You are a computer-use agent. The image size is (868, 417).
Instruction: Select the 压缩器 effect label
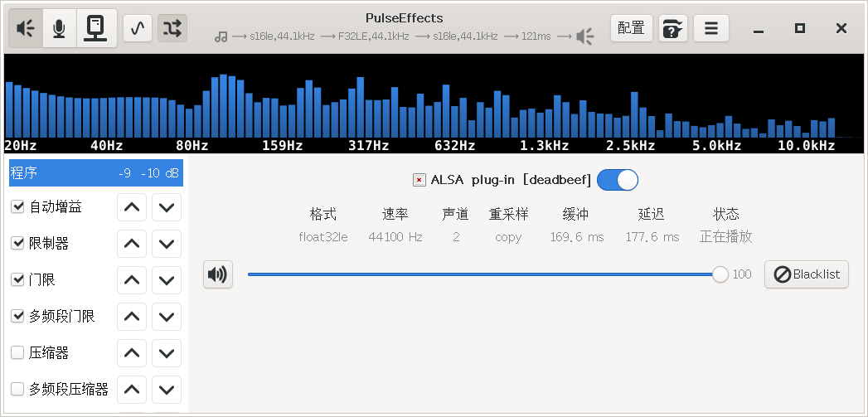(x=49, y=353)
